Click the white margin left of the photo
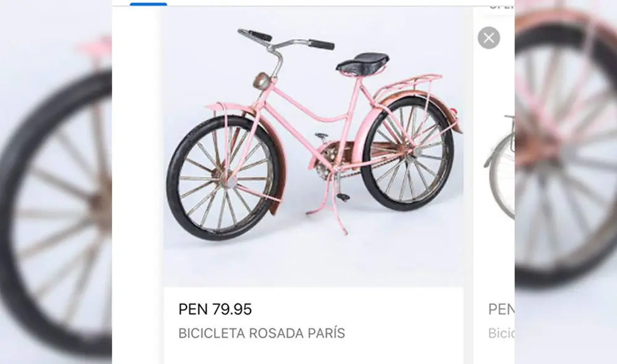The height and width of the screenshot is (364, 617). 137,185
